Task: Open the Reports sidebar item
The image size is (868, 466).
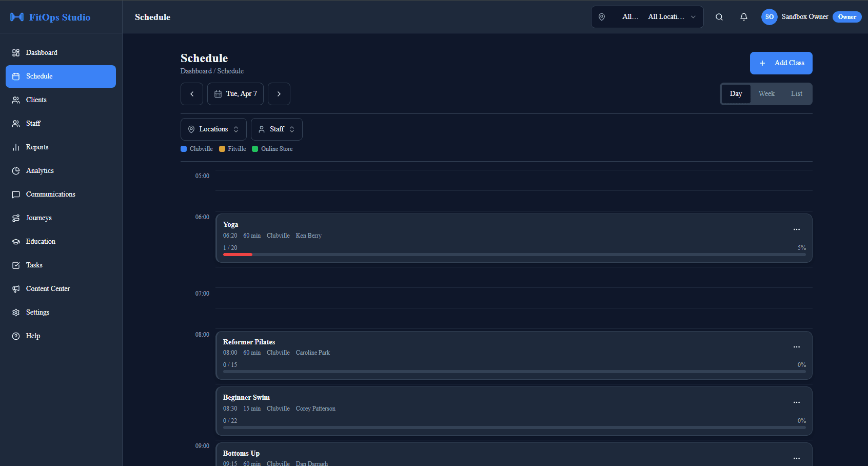Action: (36, 147)
